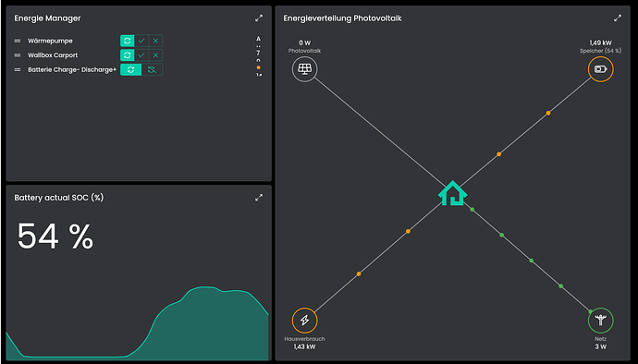
Task: Set Wärmepumpe to automatic sync mode
Action: pos(128,41)
